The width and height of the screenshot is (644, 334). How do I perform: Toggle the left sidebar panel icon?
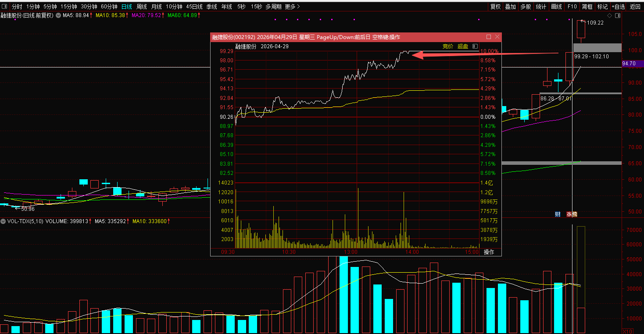click(x=4, y=7)
